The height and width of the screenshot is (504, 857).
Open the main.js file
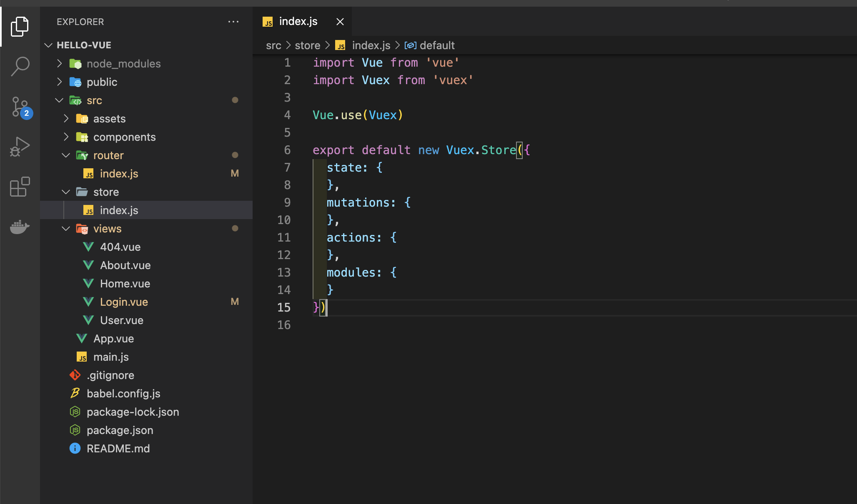(x=146, y=357)
